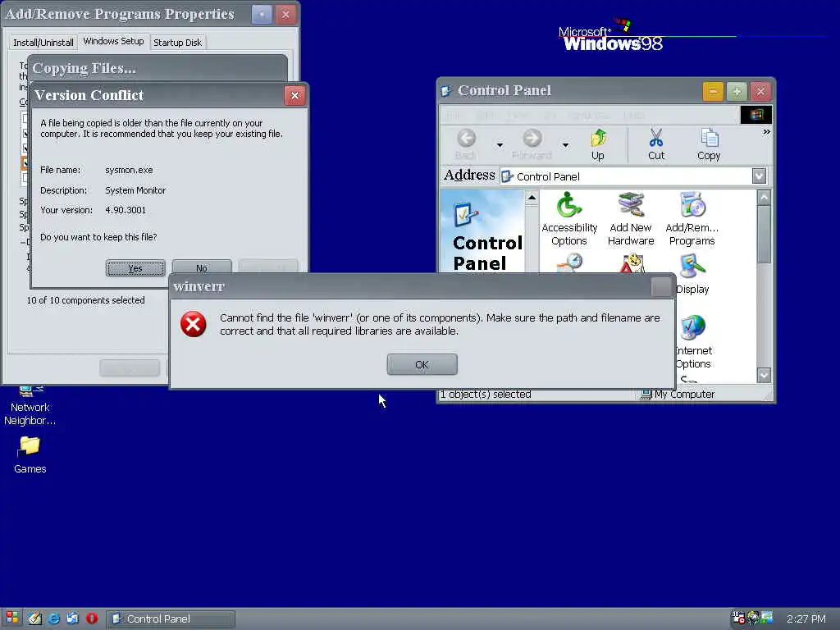Launch Internet Explorer from quick launch
Image resolution: width=840 pixels, height=630 pixels.
point(54,619)
